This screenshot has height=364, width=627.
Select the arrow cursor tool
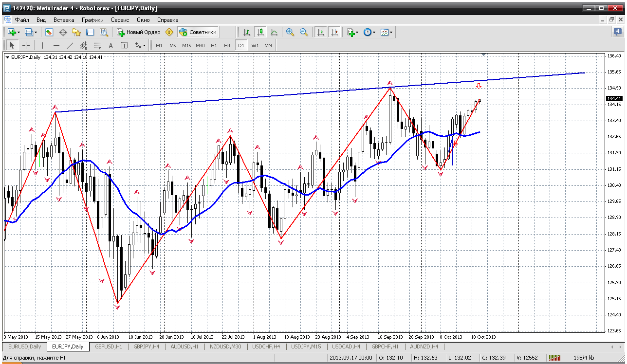[12, 45]
